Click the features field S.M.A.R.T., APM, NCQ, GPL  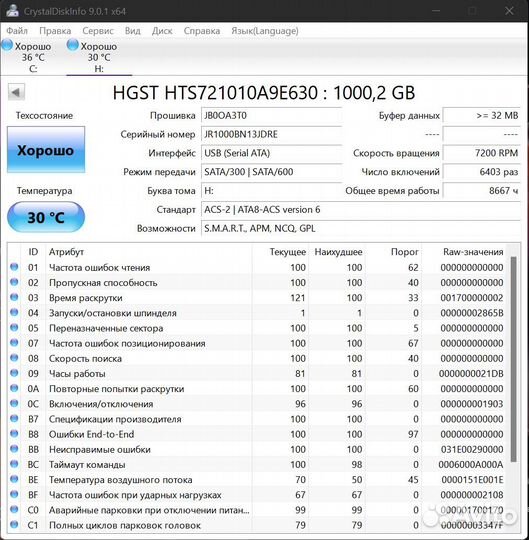(x=361, y=228)
